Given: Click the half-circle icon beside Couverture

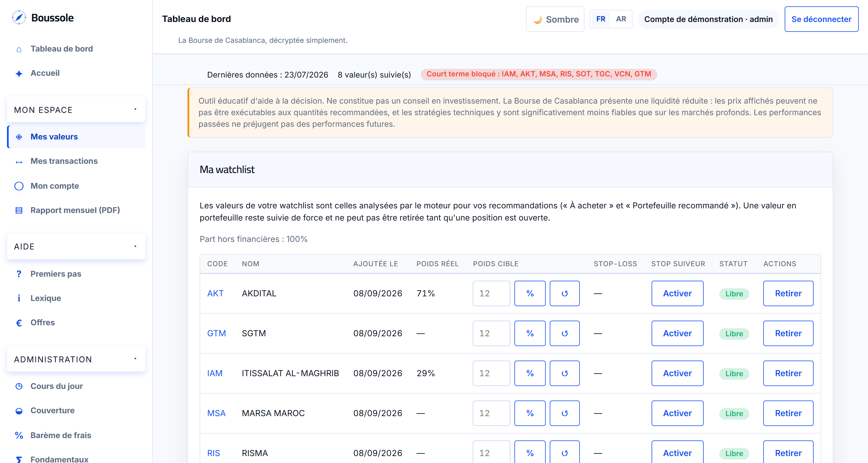Looking at the screenshot, I should tap(19, 411).
